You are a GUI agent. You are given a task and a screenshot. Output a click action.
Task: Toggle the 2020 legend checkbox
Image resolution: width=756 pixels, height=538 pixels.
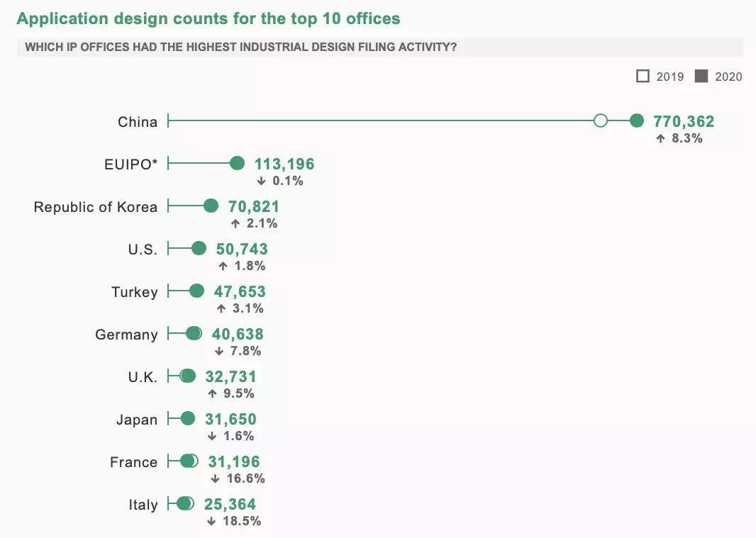pos(701,76)
